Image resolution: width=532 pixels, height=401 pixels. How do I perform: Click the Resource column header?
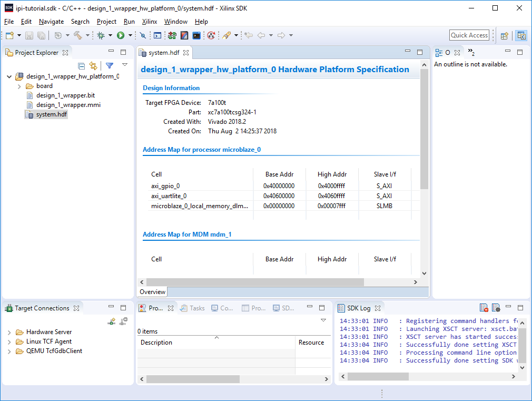313,343
